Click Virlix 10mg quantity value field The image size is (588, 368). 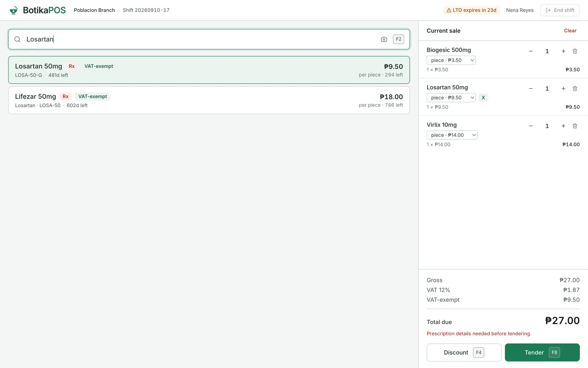(x=547, y=126)
